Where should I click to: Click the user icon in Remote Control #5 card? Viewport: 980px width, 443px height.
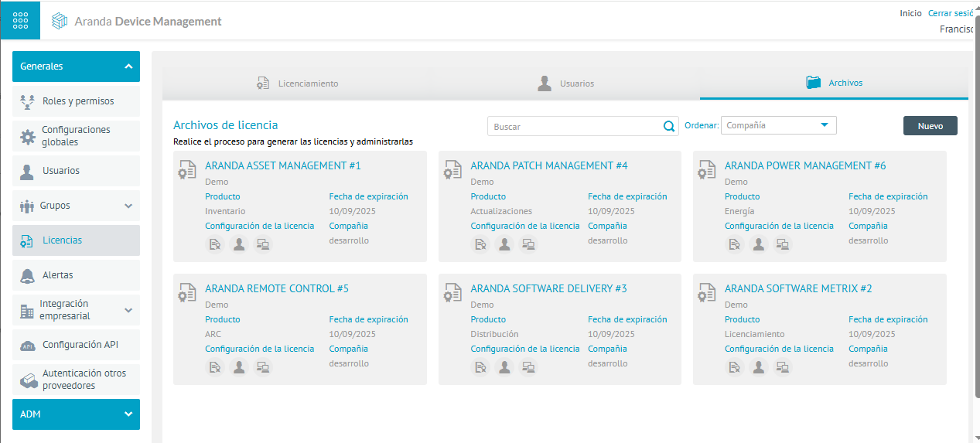(x=239, y=367)
